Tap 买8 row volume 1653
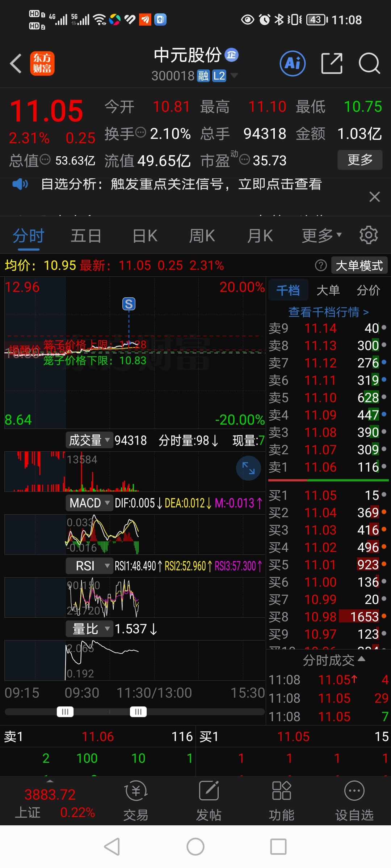The height and width of the screenshot is (868, 391). (364, 617)
